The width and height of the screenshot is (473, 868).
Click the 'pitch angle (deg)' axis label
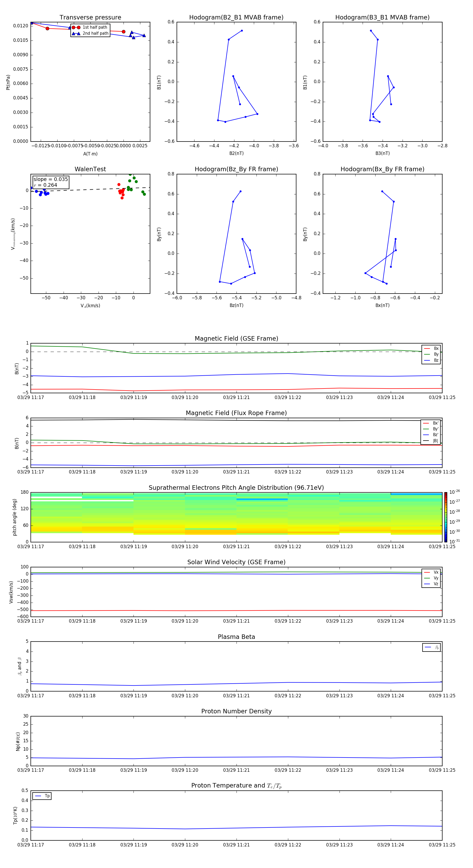coord(14,517)
